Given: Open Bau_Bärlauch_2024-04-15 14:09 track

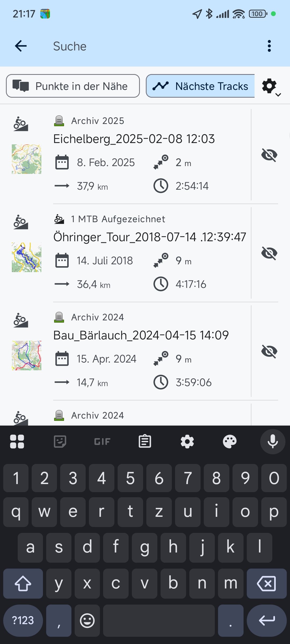Looking at the screenshot, I should [141, 335].
